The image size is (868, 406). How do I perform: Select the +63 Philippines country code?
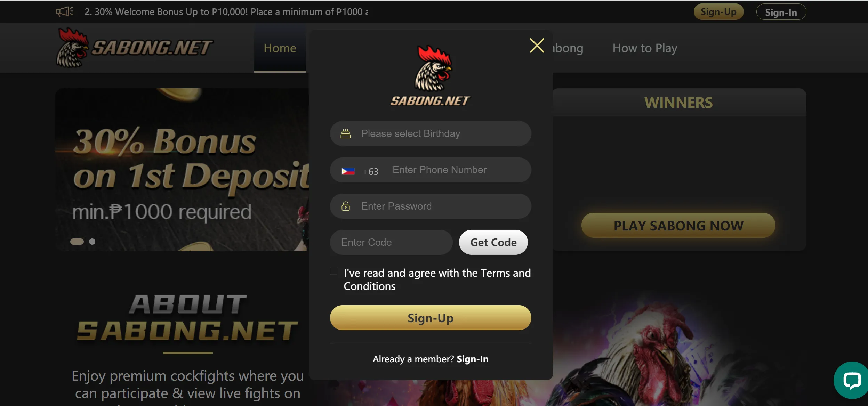pyautogui.click(x=359, y=170)
